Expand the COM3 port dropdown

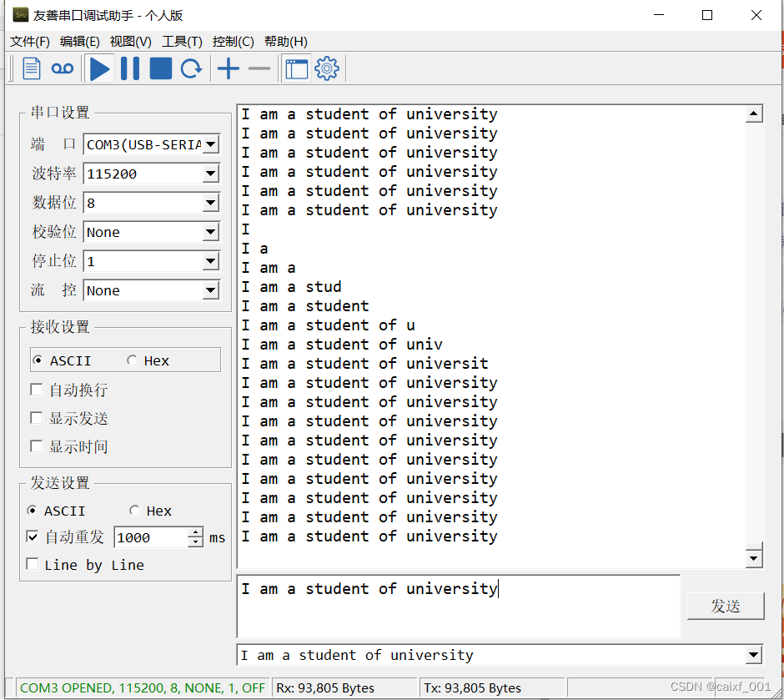pos(211,144)
